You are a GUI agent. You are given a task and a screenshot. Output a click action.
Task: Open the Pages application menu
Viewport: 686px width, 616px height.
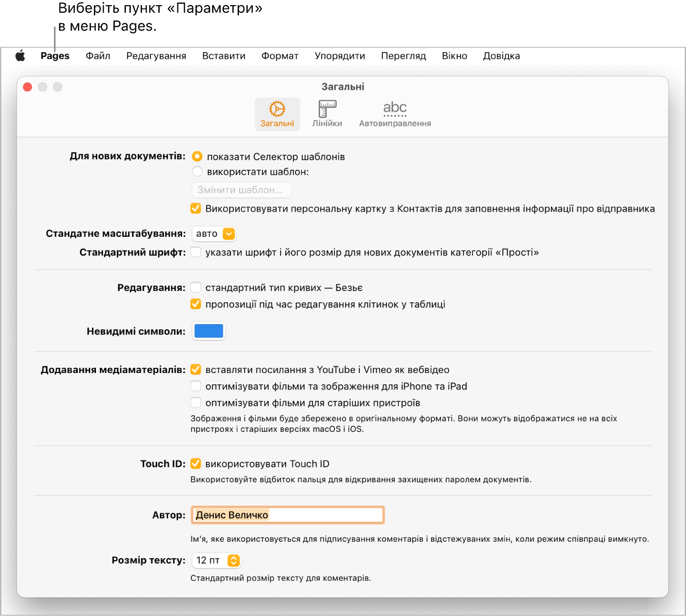(55, 56)
